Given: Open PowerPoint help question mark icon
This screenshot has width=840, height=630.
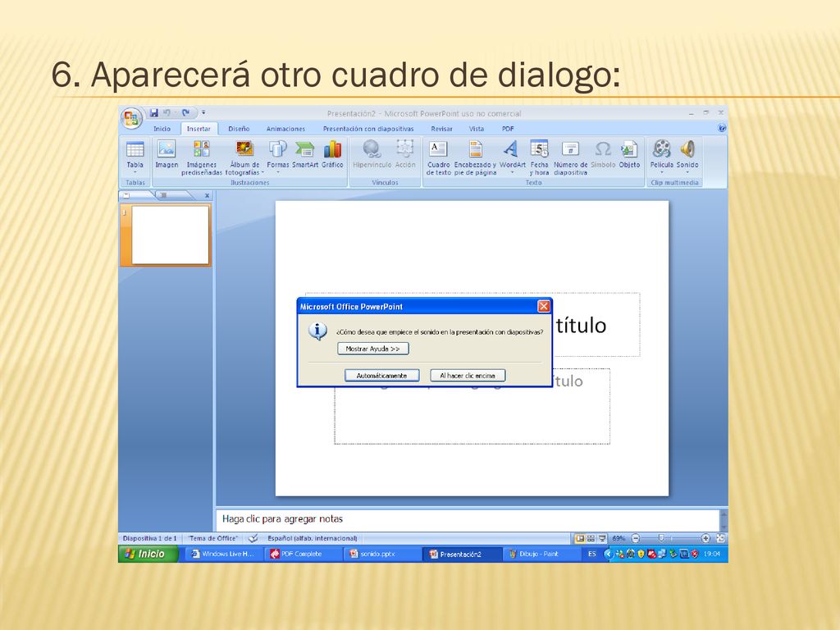Looking at the screenshot, I should [721, 128].
